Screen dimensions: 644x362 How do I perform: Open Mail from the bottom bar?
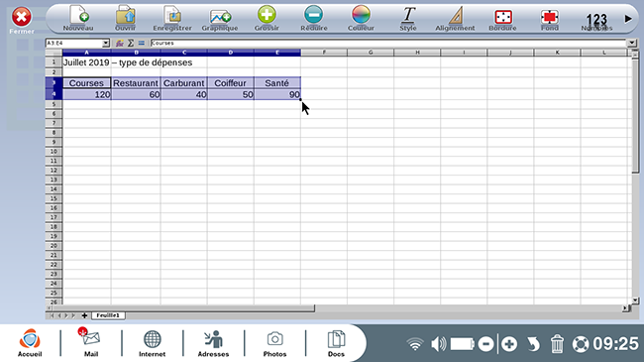[x=91, y=342]
